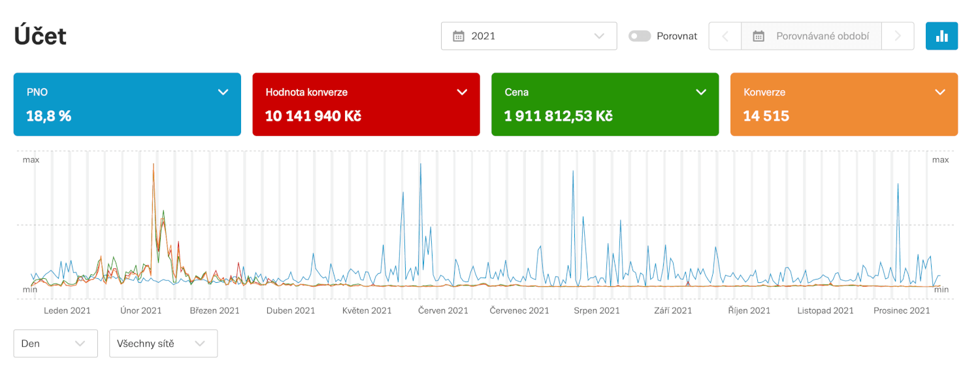
Task: Go to next comparison period arrow
Action: [x=898, y=36]
